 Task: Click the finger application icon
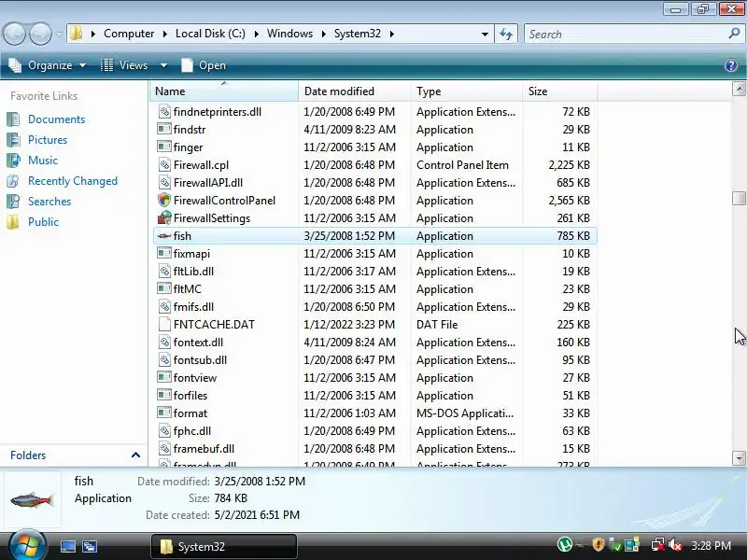164,147
